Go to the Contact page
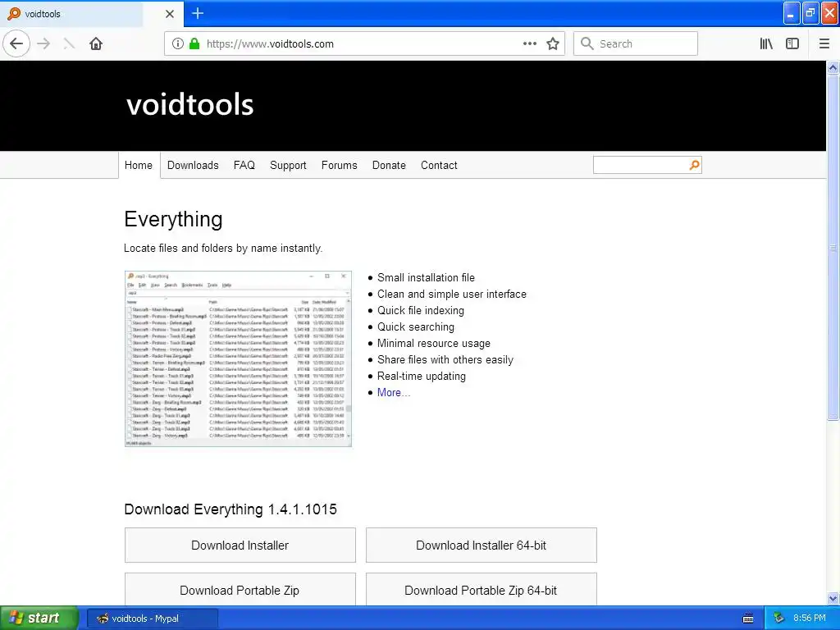 click(x=439, y=165)
